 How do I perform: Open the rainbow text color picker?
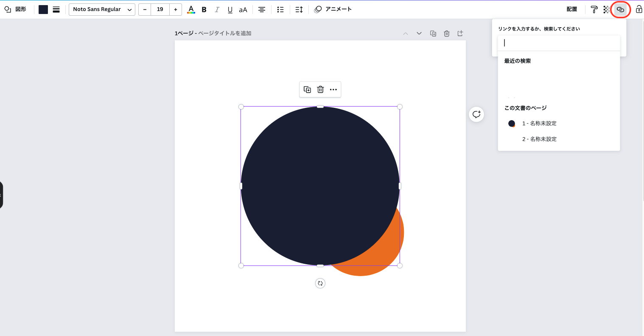pyautogui.click(x=191, y=9)
